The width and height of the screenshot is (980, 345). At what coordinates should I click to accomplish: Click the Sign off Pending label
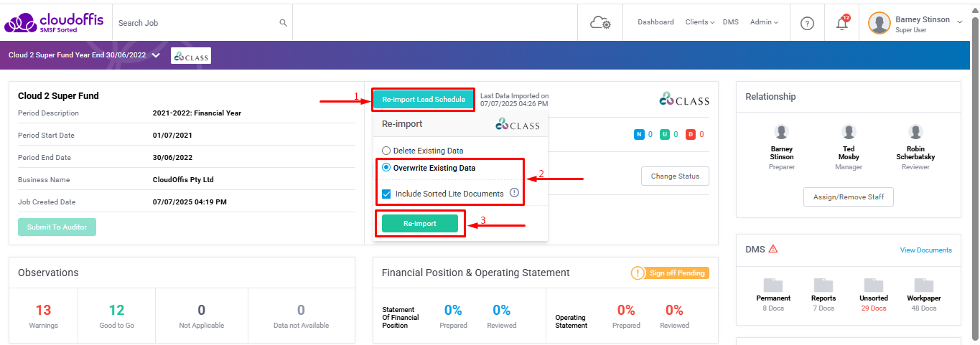tap(678, 273)
